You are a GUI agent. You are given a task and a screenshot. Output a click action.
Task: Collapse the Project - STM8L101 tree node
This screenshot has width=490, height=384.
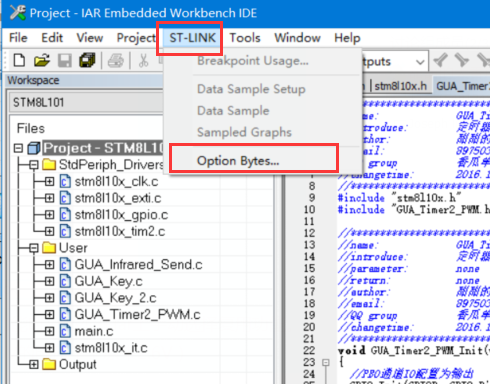pyautogui.click(x=19, y=148)
